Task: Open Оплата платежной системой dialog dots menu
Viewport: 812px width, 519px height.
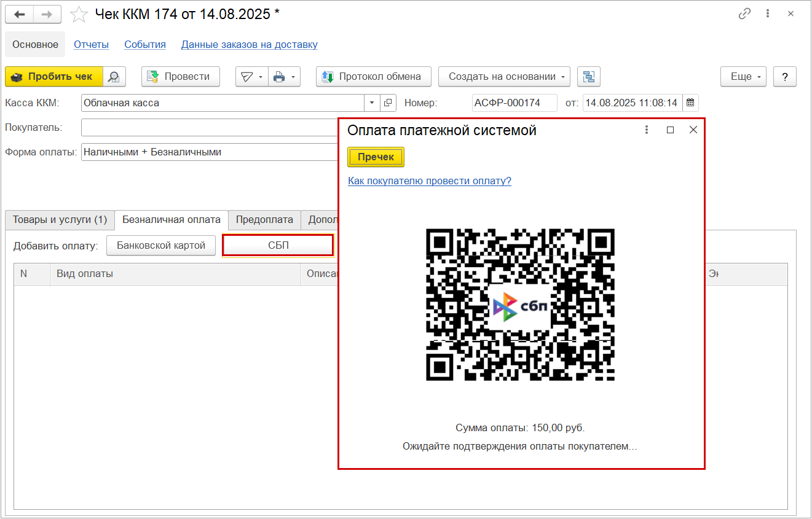Action: 647,130
